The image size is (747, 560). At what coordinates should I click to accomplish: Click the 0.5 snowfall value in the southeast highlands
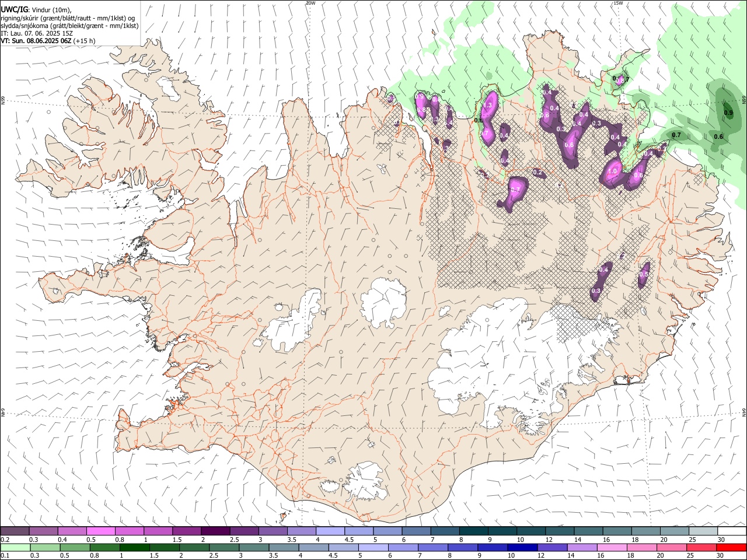coord(644,274)
